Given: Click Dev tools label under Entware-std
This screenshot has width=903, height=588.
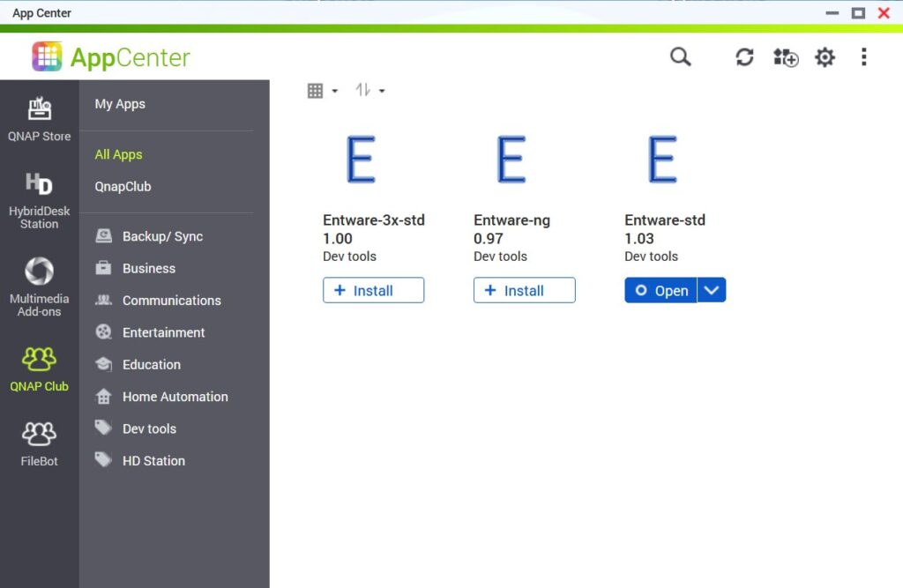Looking at the screenshot, I should (652, 257).
